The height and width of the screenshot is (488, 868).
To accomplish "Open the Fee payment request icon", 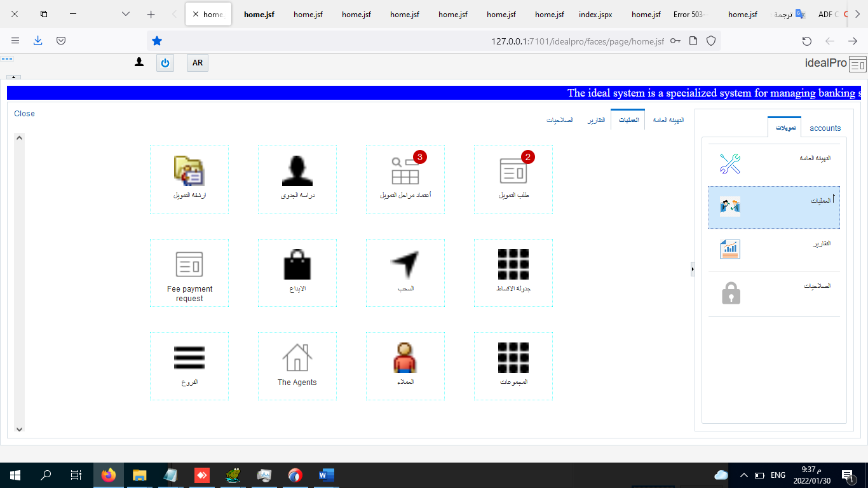I will click(x=189, y=265).
